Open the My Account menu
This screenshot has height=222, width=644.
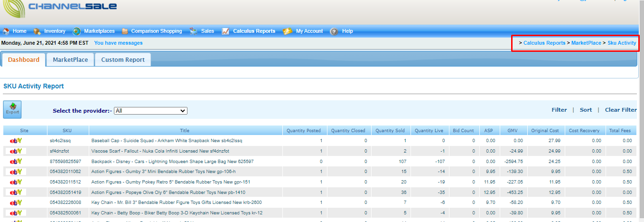click(x=309, y=31)
